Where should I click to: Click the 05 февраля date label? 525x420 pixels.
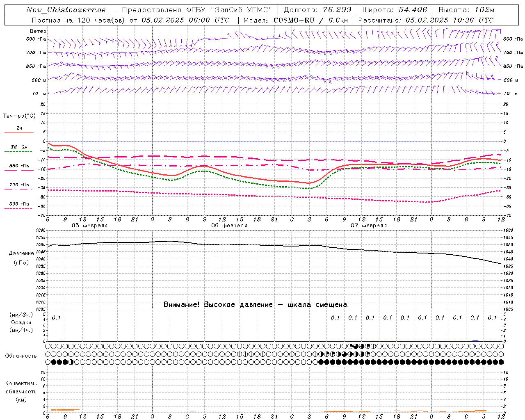(x=90, y=226)
